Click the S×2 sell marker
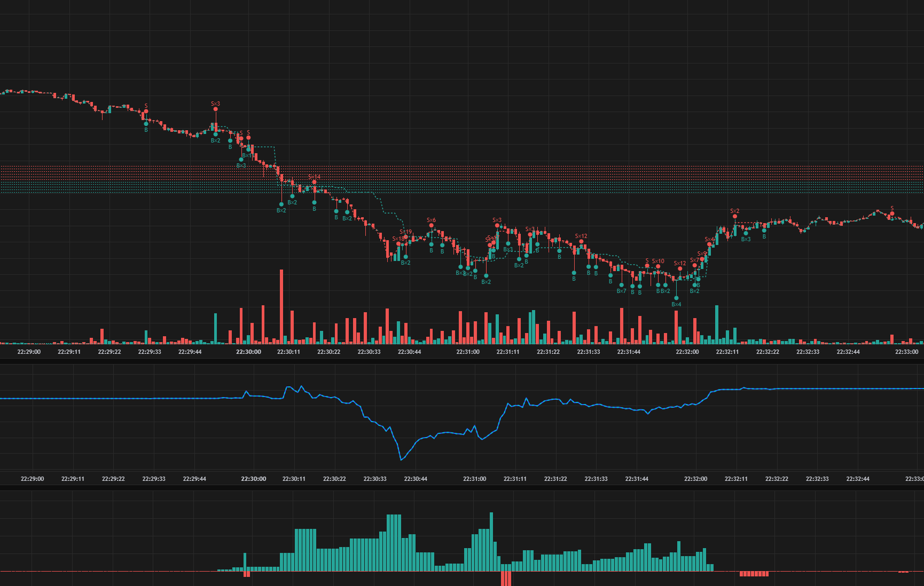The image size is (924, 586). click(735, 216)
